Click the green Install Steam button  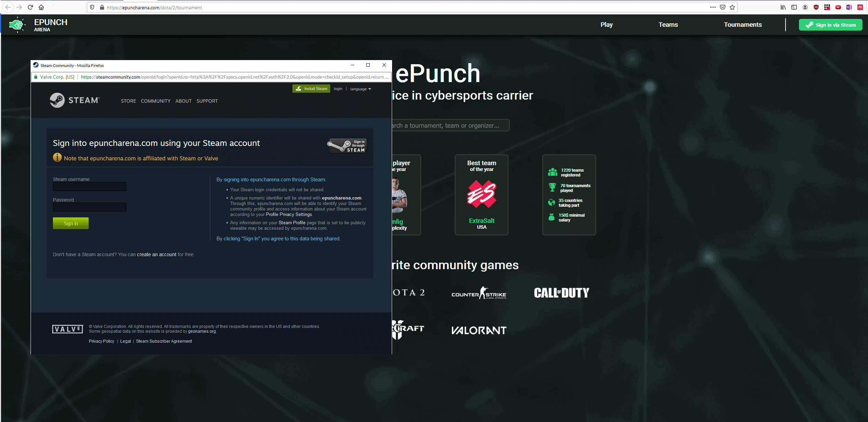click(311, 89)
